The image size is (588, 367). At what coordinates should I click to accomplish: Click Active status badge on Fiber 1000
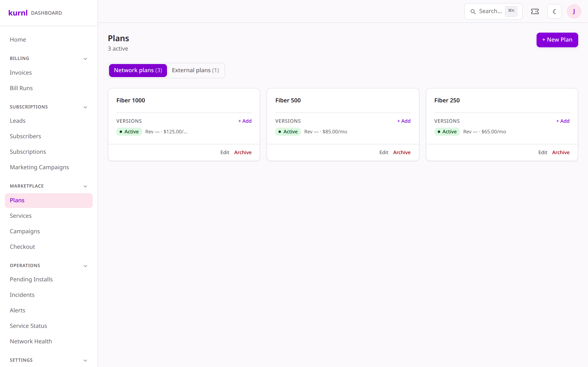tap(129, 132)
